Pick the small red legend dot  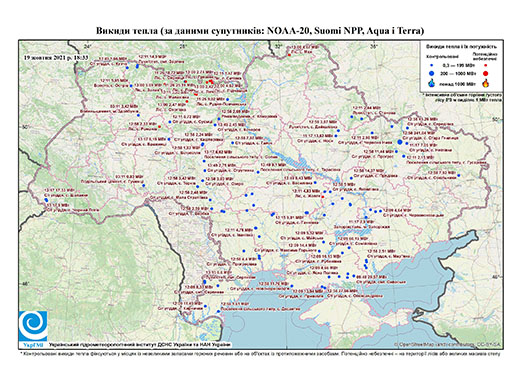[x=486, y=66]
